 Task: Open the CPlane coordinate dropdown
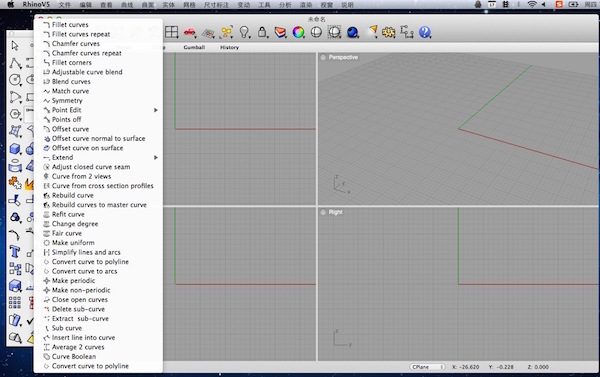tap(427, 367)
